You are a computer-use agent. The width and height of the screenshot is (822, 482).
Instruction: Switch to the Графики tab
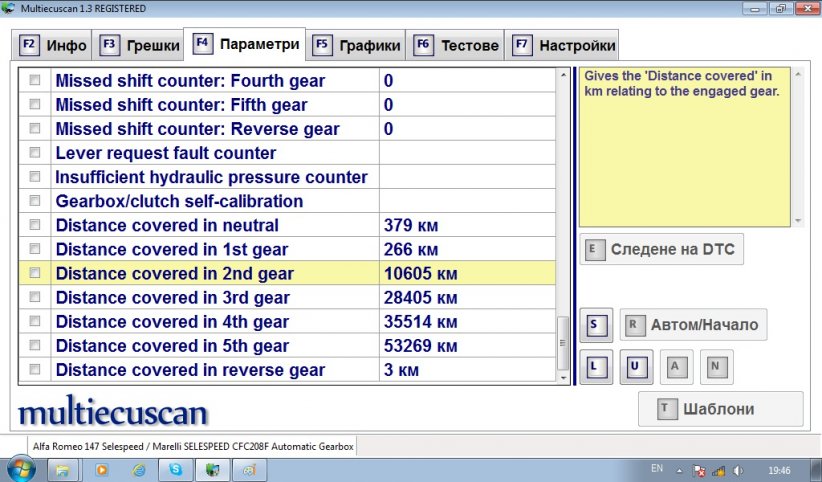coord(357,45)
